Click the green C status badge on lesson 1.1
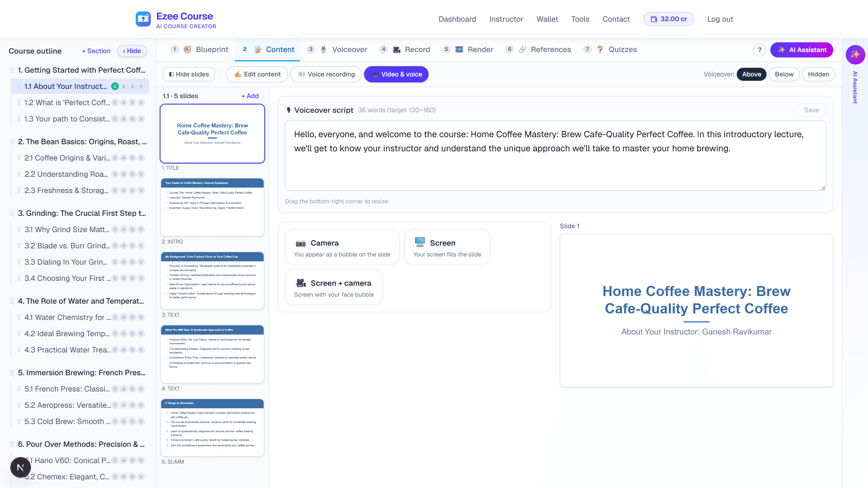 point(115,86)
